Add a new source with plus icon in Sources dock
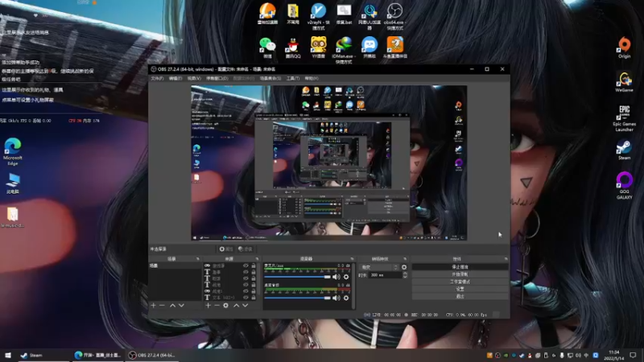This screenshot has width=644, height=362. click(x=208, y=306)
